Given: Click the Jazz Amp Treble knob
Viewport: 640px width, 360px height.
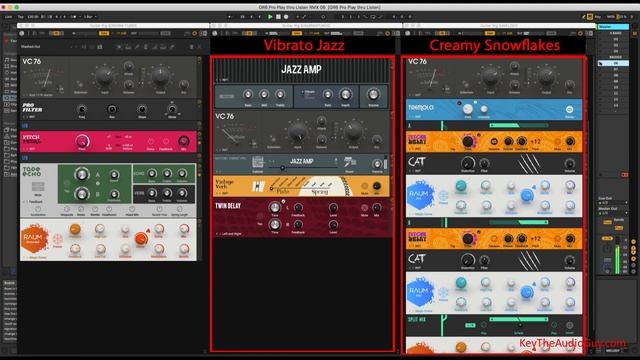Looking at the screenshot, I should tap(280, 95).
